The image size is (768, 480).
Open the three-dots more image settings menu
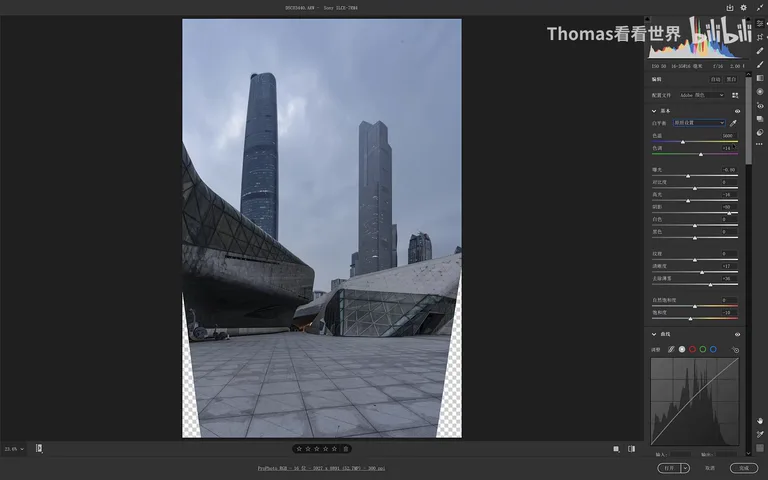759,144
